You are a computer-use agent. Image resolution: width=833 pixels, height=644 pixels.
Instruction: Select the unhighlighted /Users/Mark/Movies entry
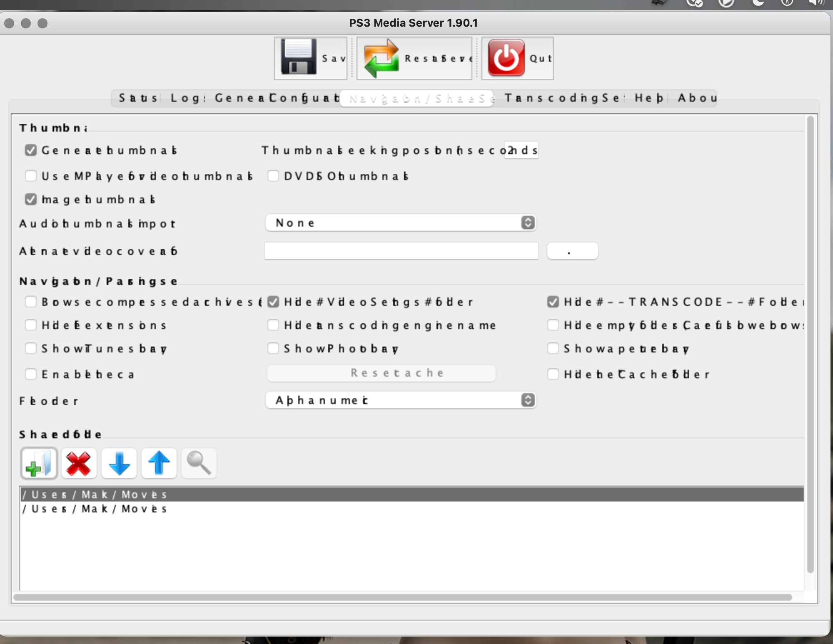click(x=412, y=509)
